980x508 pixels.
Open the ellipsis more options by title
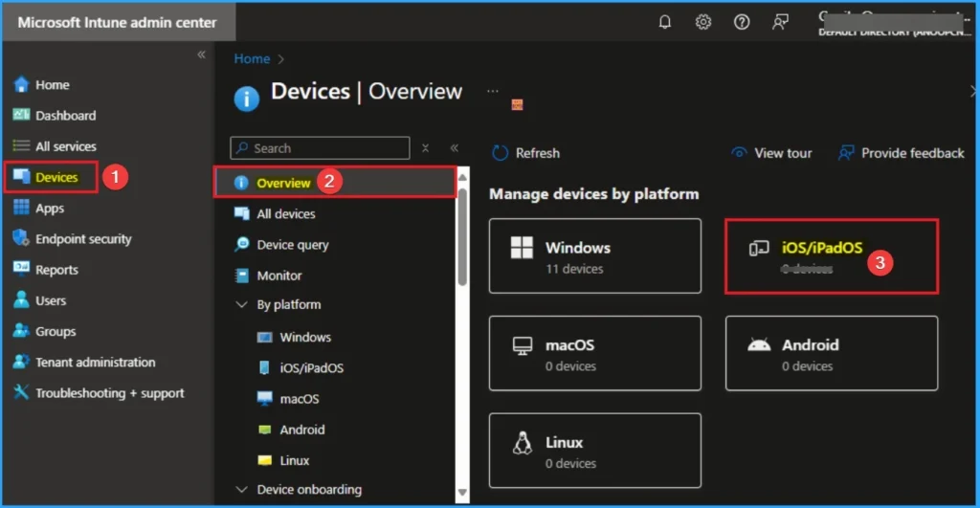point(493,91)
